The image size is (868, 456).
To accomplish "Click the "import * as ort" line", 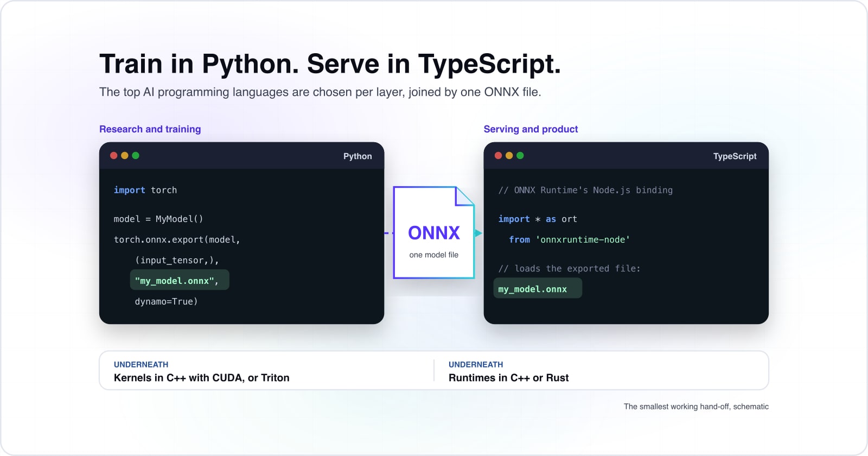I will [538, 219].
